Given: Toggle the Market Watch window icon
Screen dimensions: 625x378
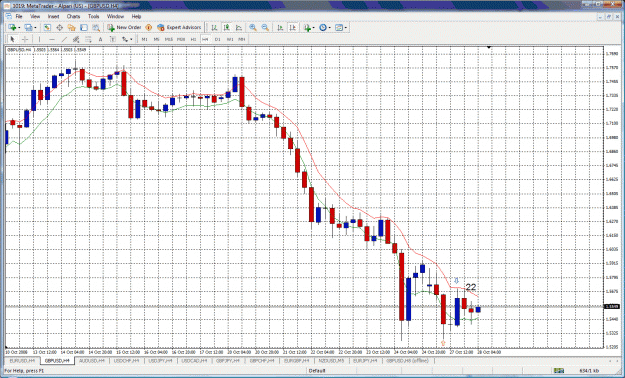Looking at the screenshot, I should (x=47, y=28).
